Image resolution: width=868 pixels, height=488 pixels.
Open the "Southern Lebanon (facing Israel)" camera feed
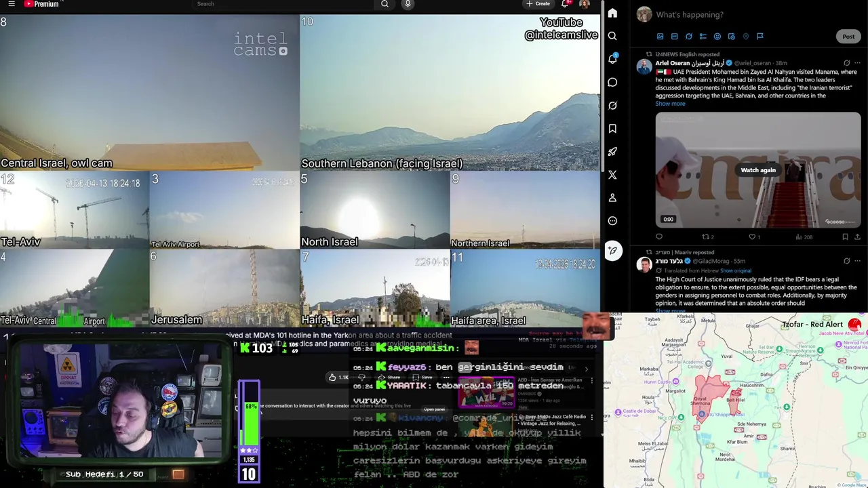pos(450,93)
